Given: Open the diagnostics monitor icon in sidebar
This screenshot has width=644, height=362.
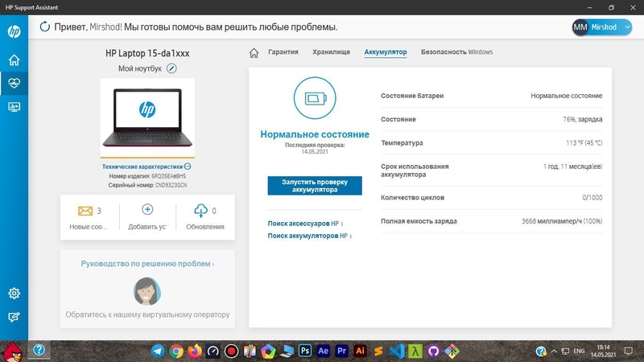Looking at the screenshot, I should tap(14, 107).
